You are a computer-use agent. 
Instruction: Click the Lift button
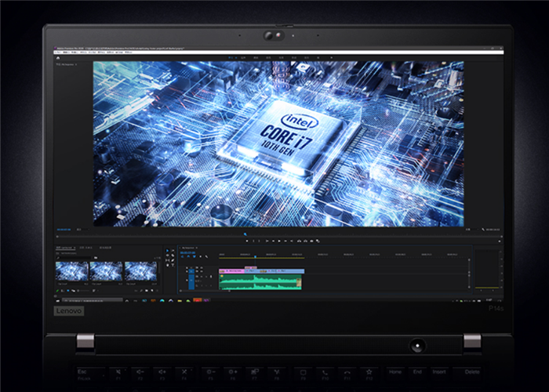coord(299,241)
